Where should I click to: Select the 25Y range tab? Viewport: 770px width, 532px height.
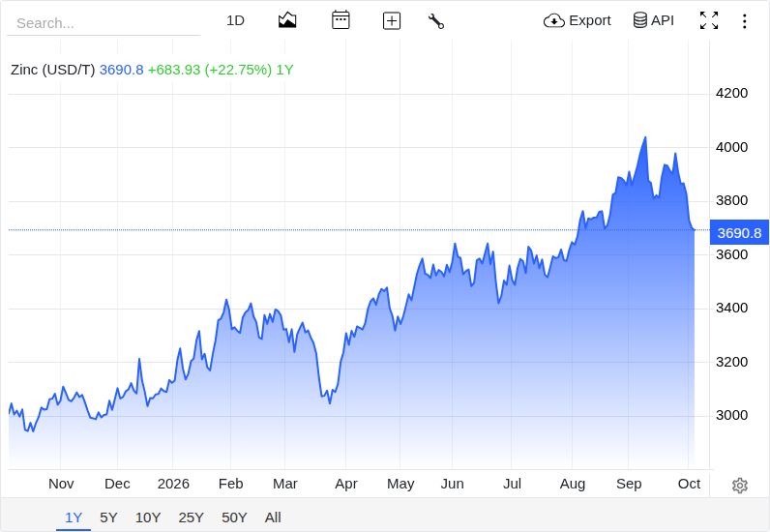(x=191, y=517)
